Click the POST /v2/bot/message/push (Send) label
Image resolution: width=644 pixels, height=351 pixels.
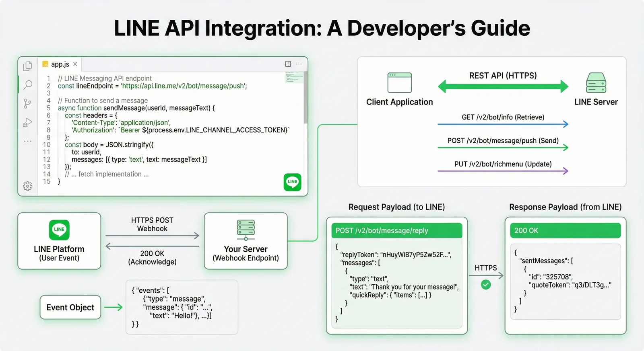click(x=503, y=141)
